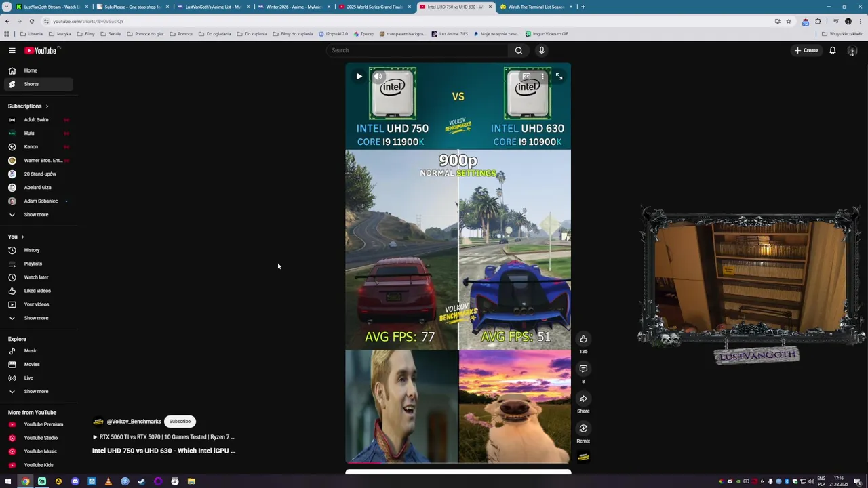Open watch History
The width and height of the screenshot is (868, 488).
pyautogui.click(x=38, y=250)
